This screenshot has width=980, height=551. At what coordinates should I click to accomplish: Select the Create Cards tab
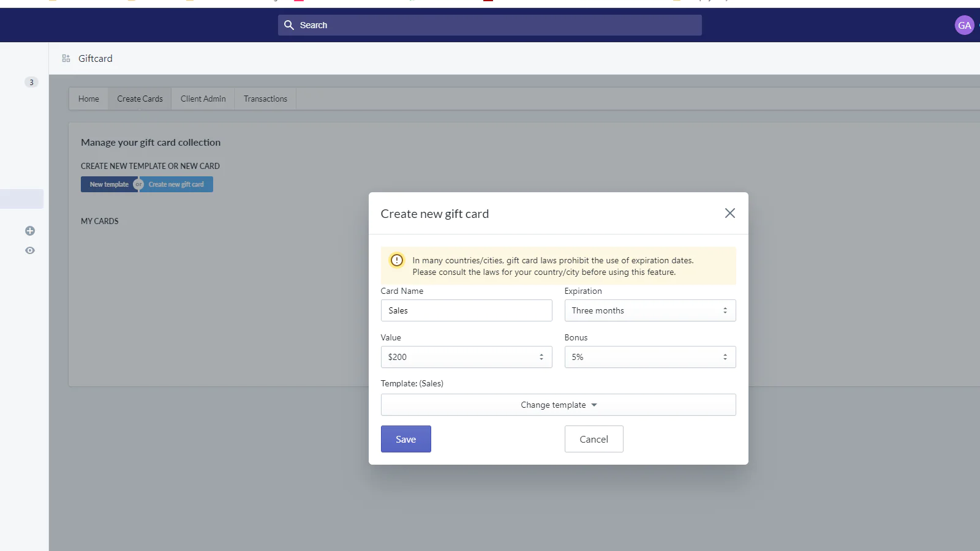coord(140,99)
